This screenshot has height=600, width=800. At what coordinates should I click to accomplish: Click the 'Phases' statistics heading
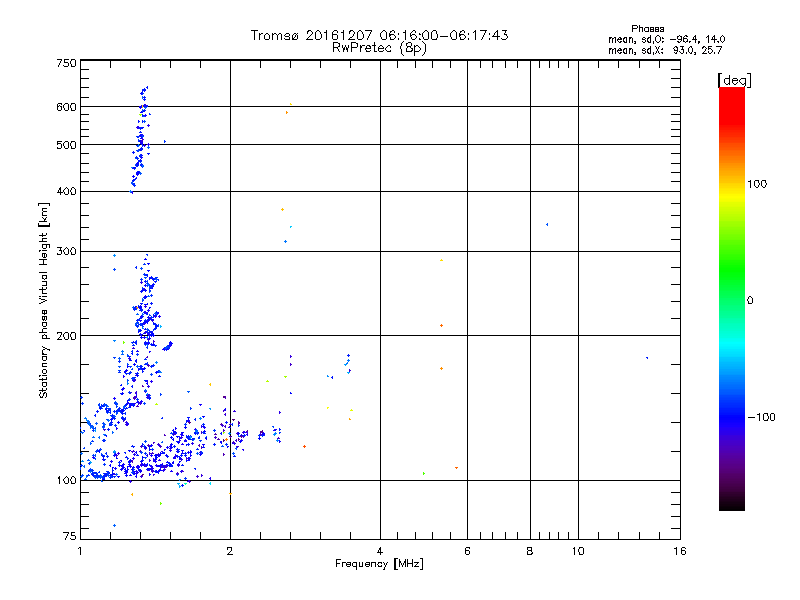pyautogui.click(x=647, y=29)
